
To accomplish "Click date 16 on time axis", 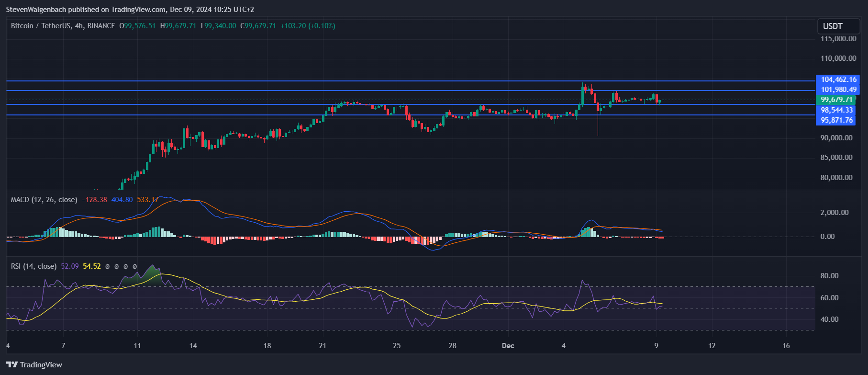I will click(786, 346).
